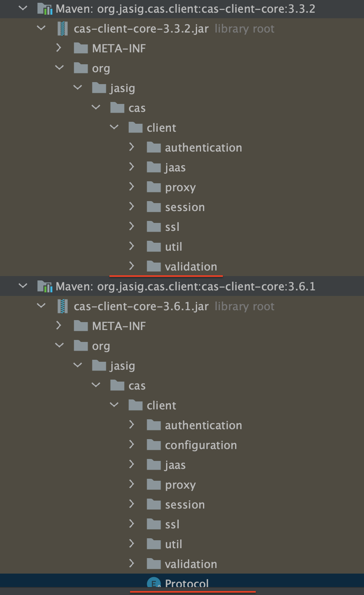Expand the session package in 3.3.2 jar

click(132, 207)
